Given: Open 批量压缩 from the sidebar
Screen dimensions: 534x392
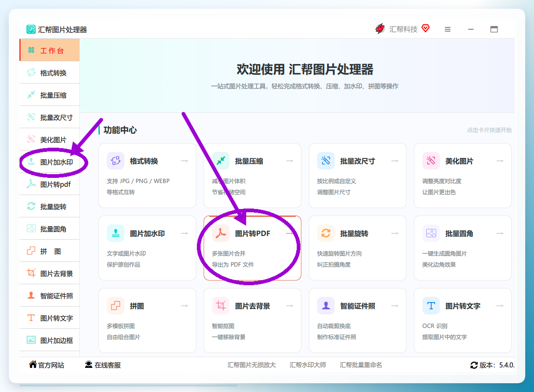Looking at the screenshot, I should tap(50, 95).
